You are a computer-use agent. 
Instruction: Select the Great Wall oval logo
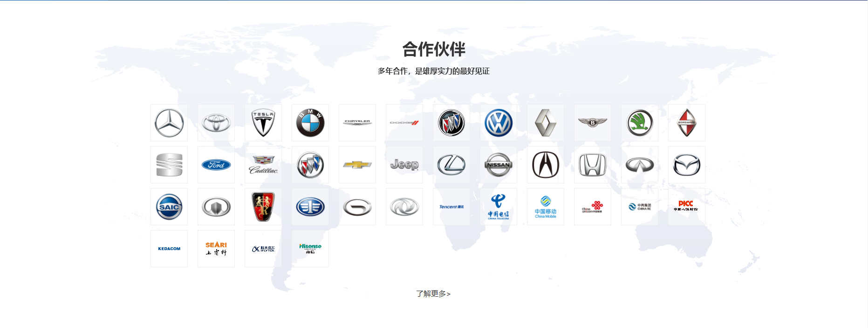point(216,207)
